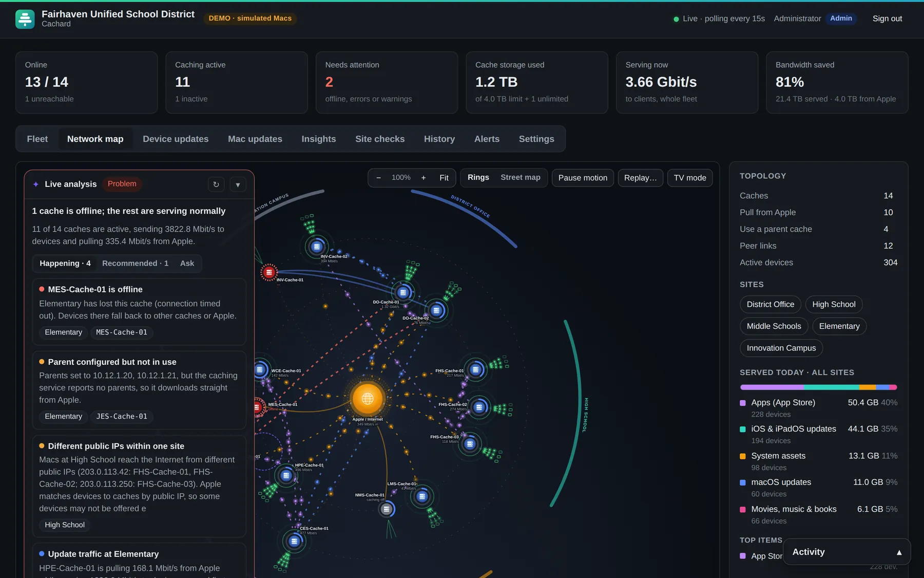
Task: Click the blue macOS updates swatch
Action: [x=743, y=483]
